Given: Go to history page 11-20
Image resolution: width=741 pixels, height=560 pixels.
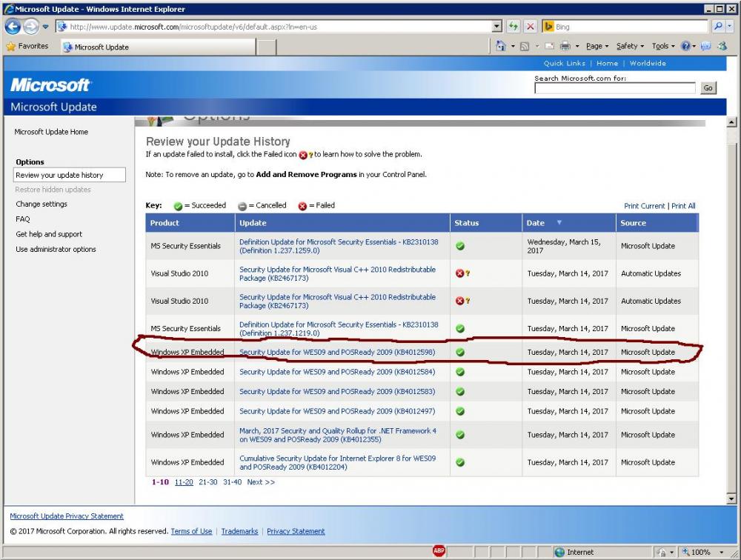Looking at the screenshot, I should (x=184, y=482).
